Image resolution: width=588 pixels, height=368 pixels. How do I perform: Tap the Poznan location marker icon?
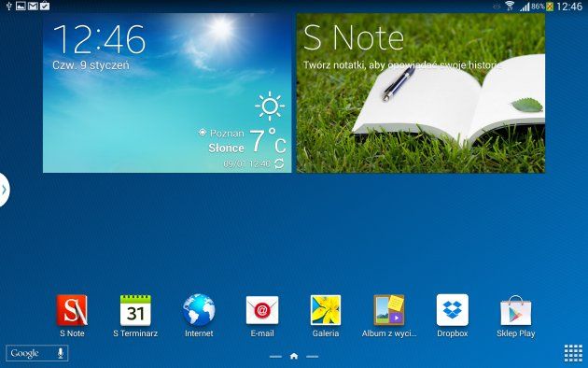(203, 133)
